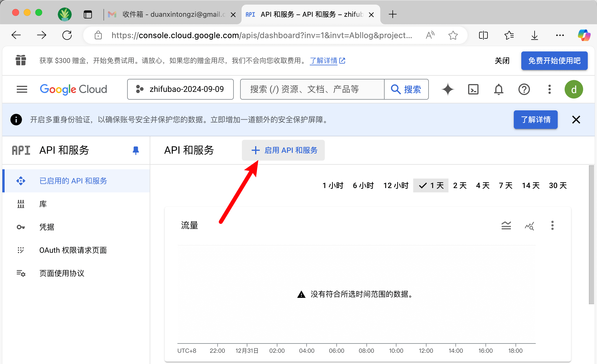Unpin API 和服务 with the pin icon
Screen dimensions: 597x364
(136, 150)
